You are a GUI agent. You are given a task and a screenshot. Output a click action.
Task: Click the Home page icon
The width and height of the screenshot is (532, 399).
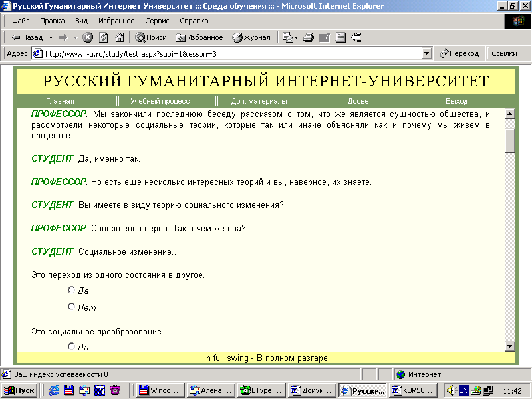[x=120, y=37]
